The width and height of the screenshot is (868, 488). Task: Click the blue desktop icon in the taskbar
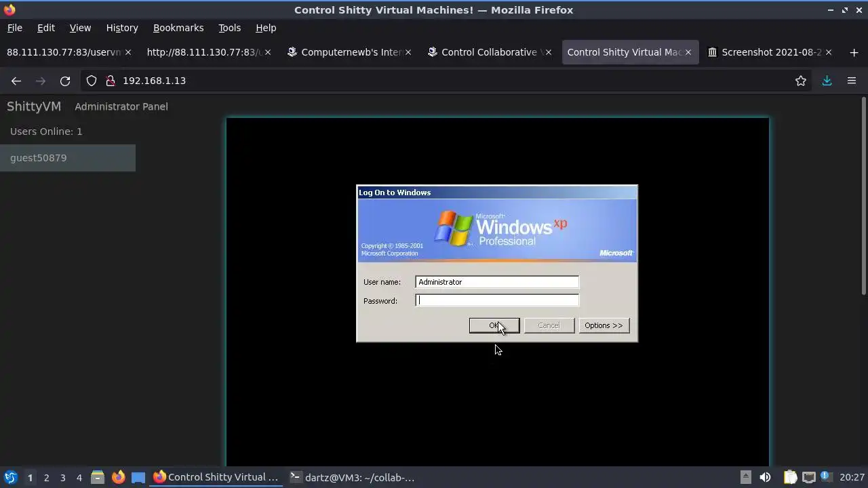pyautogui.click(x=138, y=477)
